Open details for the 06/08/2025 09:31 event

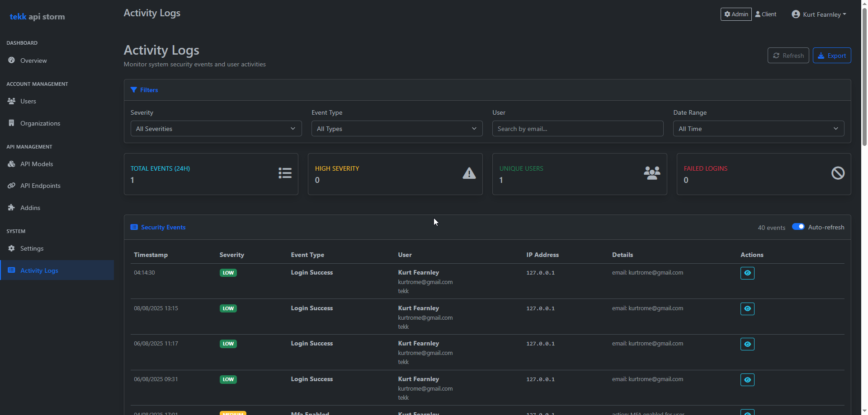(747, 380)
